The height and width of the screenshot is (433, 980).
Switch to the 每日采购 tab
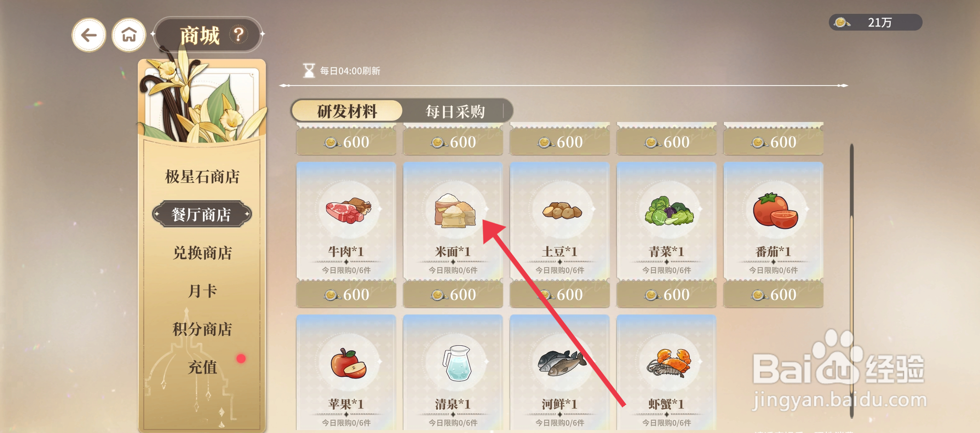pyautogui.click(x=455, y=111)
